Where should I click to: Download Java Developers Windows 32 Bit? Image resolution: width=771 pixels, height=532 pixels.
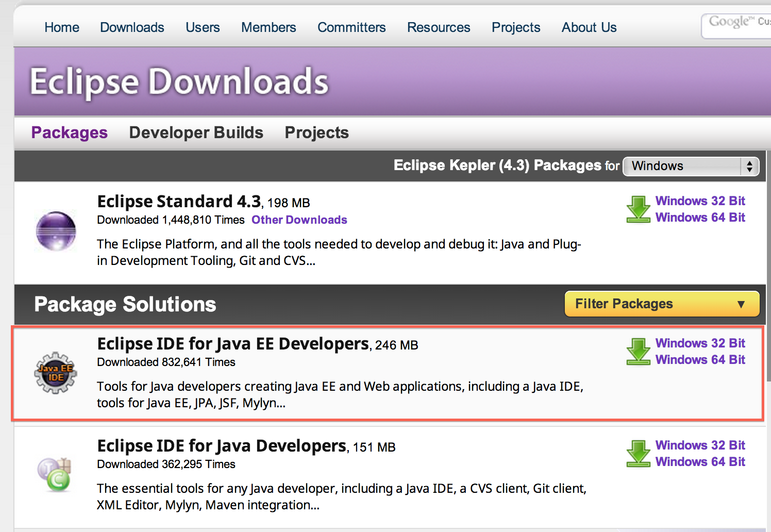tap(700, 445)
